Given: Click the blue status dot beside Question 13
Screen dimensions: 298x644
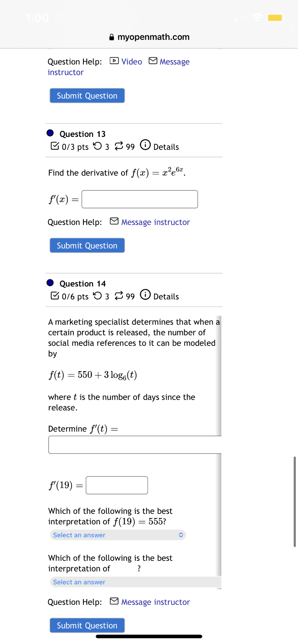Looking at the screenshot, I should pos(50,133).
